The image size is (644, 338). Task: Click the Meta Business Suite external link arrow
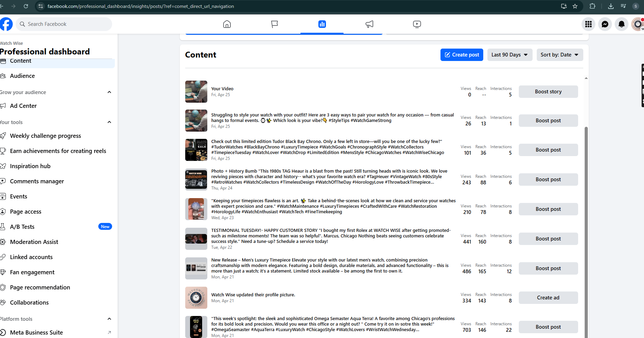pos(109,332)
